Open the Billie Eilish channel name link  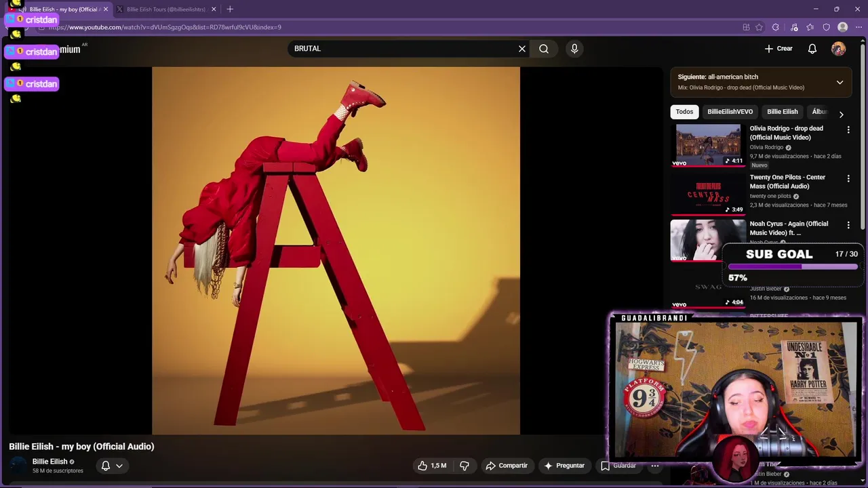(50, 462)
